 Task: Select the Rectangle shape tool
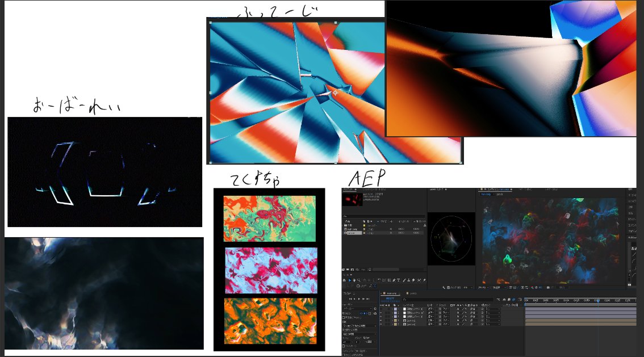tap(390, 280)
